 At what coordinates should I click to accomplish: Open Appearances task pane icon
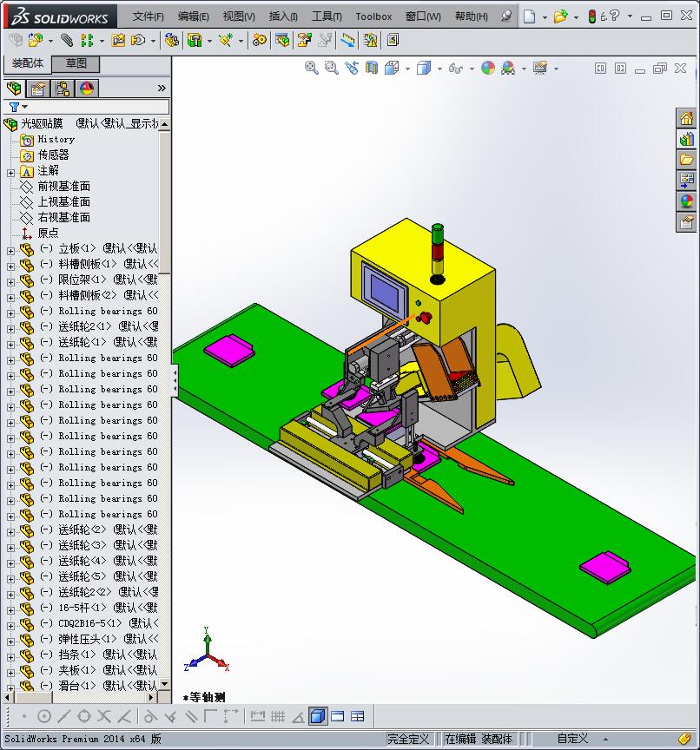(x=686, y=201)
